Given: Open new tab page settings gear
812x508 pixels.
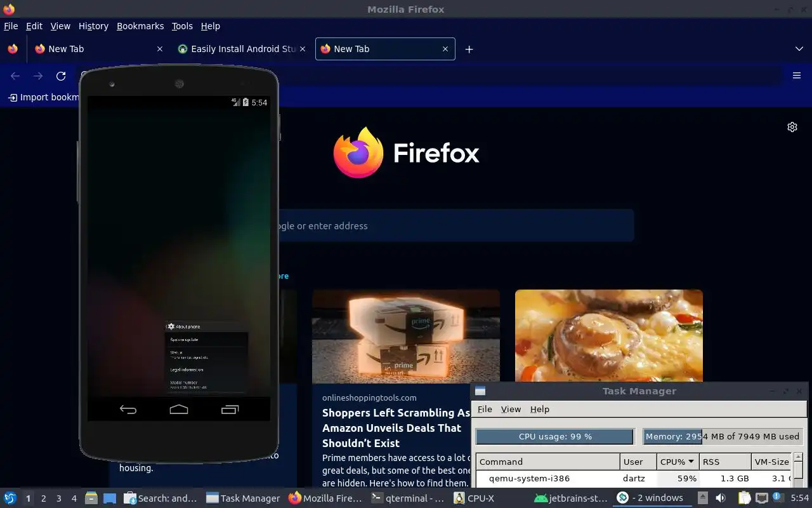Looking at the screenshot, I should [x=792, y=127].
